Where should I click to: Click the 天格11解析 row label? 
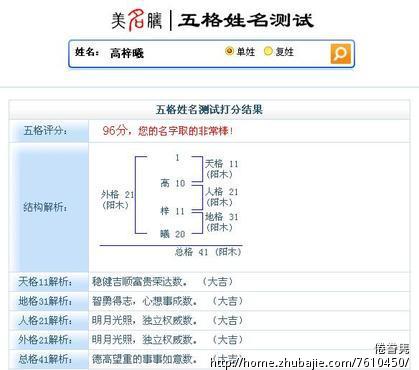tap(45, 282)
